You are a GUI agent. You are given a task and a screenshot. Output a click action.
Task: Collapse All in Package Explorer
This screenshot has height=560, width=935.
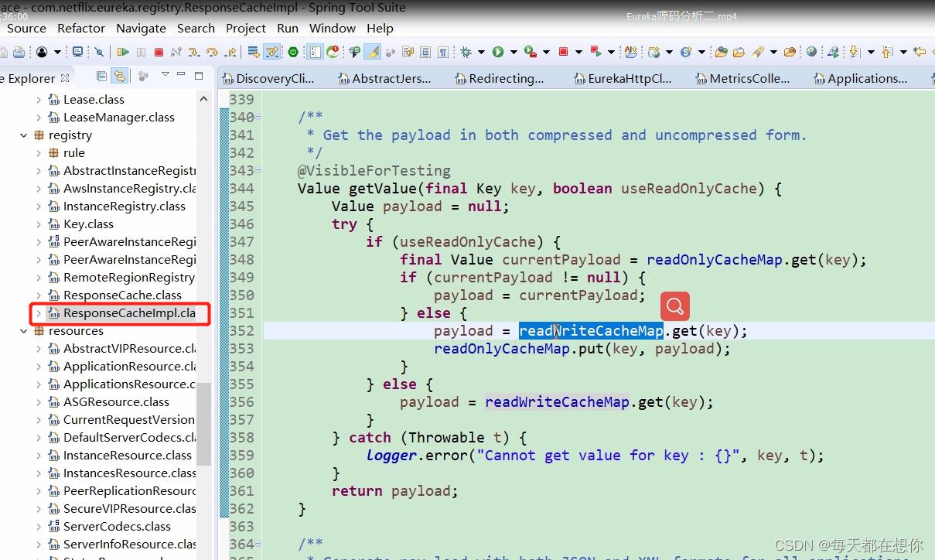pos(102,76)
